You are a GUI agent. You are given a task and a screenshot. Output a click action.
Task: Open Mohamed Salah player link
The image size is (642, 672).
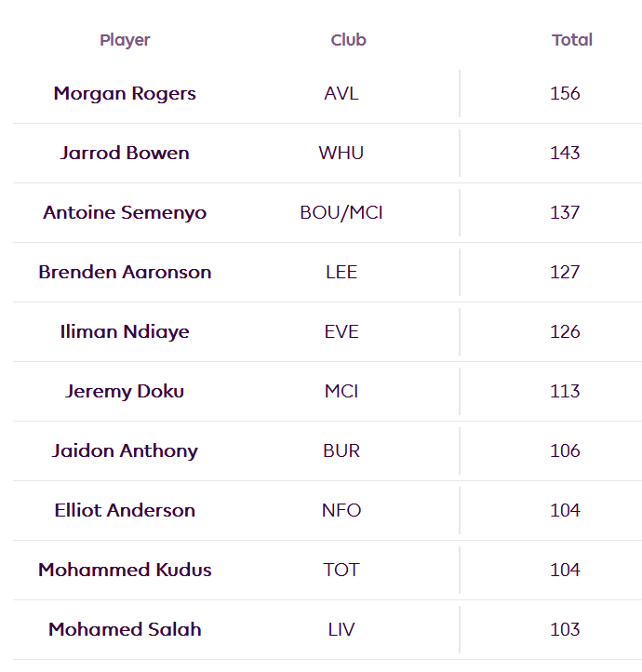[125, 629]
